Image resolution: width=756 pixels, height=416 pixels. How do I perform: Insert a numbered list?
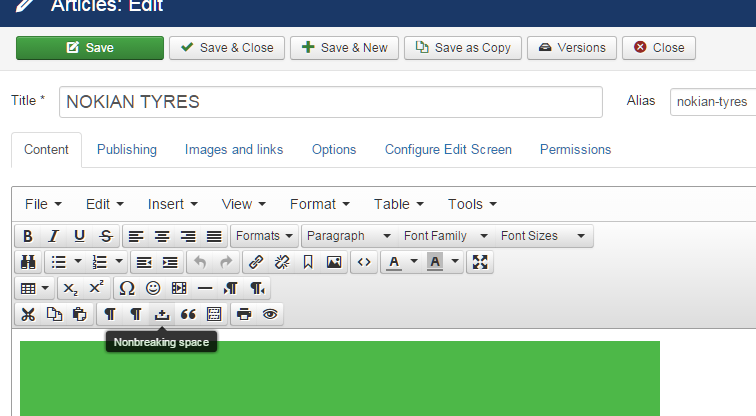(x=99, y=262)
